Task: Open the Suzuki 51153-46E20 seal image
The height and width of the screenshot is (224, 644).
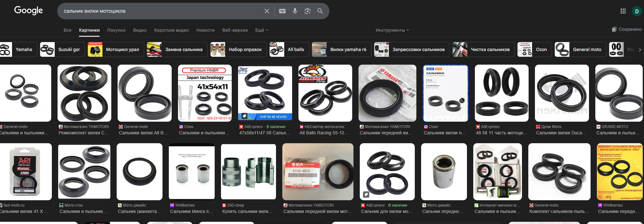Action: coord(318,172)
